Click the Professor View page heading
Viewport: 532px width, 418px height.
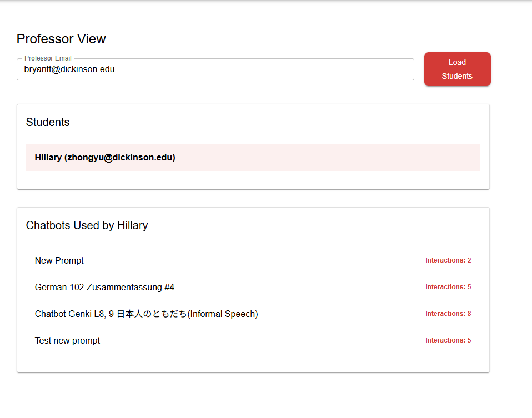click(x=61, y=39)
